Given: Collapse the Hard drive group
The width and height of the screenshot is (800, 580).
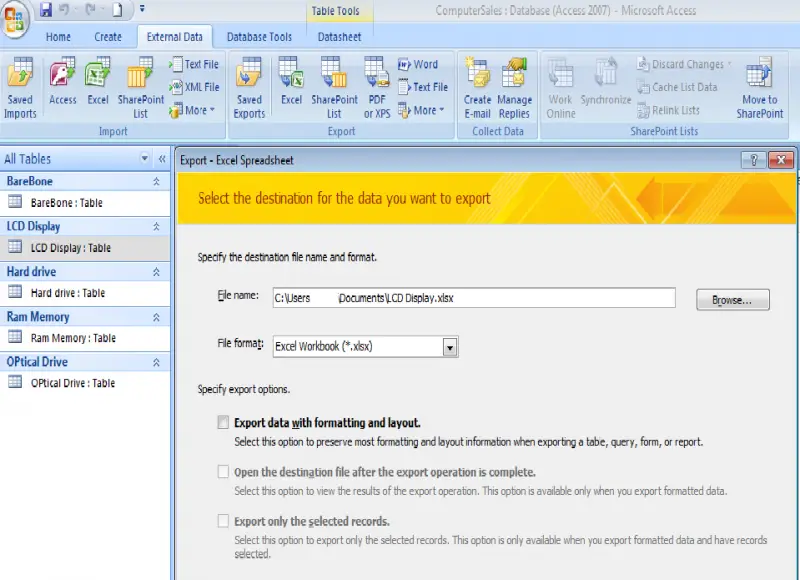Looking at the screenshot, I should 157,272.
